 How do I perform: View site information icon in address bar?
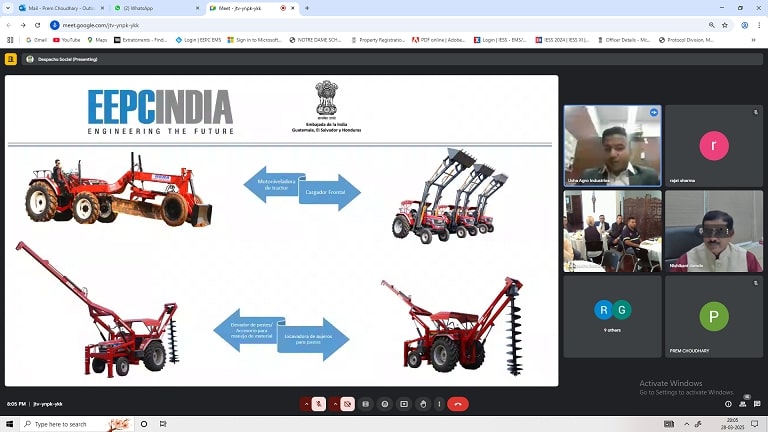(x=55, y=25)
